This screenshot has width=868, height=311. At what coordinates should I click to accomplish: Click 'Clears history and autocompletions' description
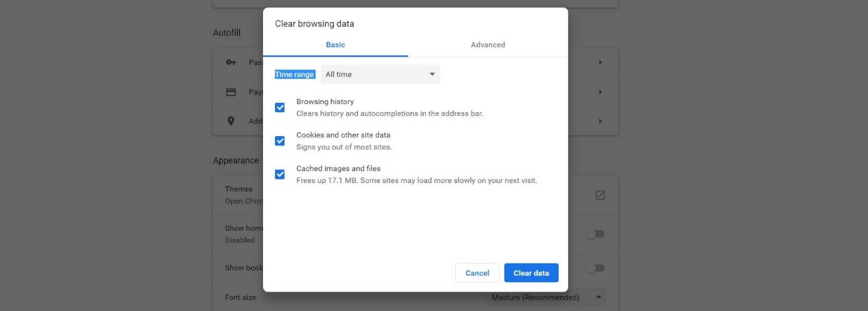390,114
